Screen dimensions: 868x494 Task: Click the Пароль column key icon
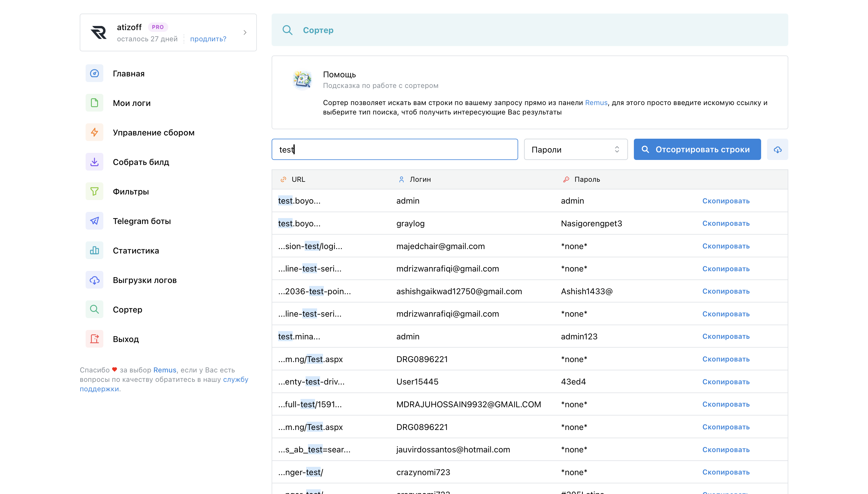[x=566, y=179]
